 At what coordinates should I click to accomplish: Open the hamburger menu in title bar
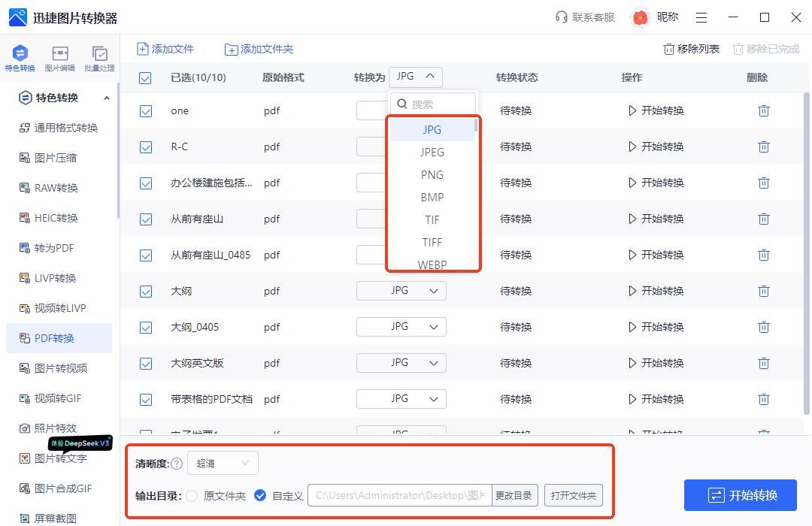click(x=701, y=17)
